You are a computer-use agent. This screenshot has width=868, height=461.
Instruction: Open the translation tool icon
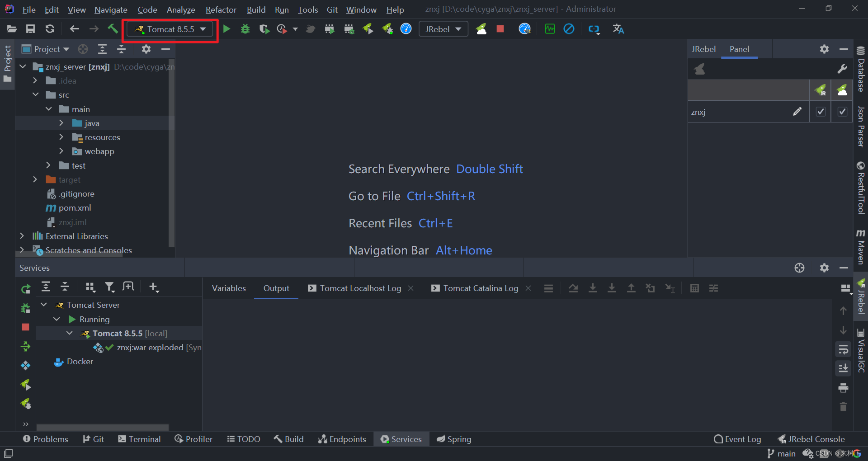coord(618,29)
